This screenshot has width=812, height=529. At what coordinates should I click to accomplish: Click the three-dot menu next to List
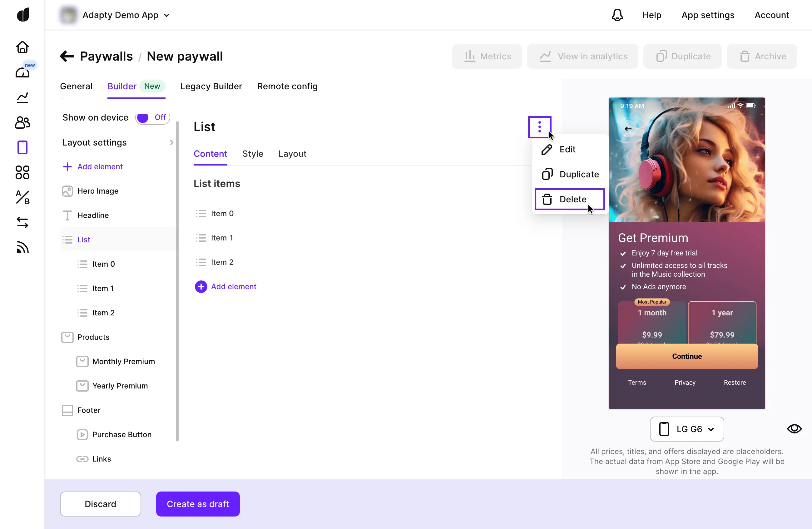point(539,127)
